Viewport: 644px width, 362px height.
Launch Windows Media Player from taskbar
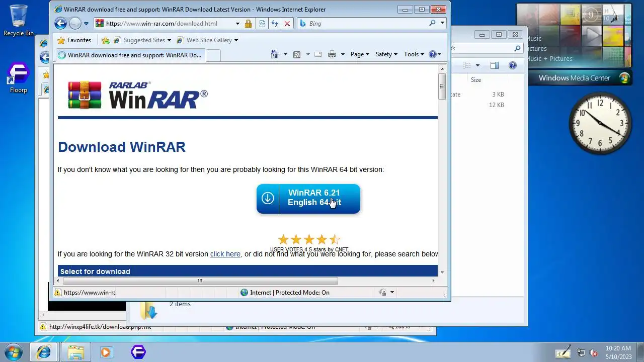pos(106,352)
